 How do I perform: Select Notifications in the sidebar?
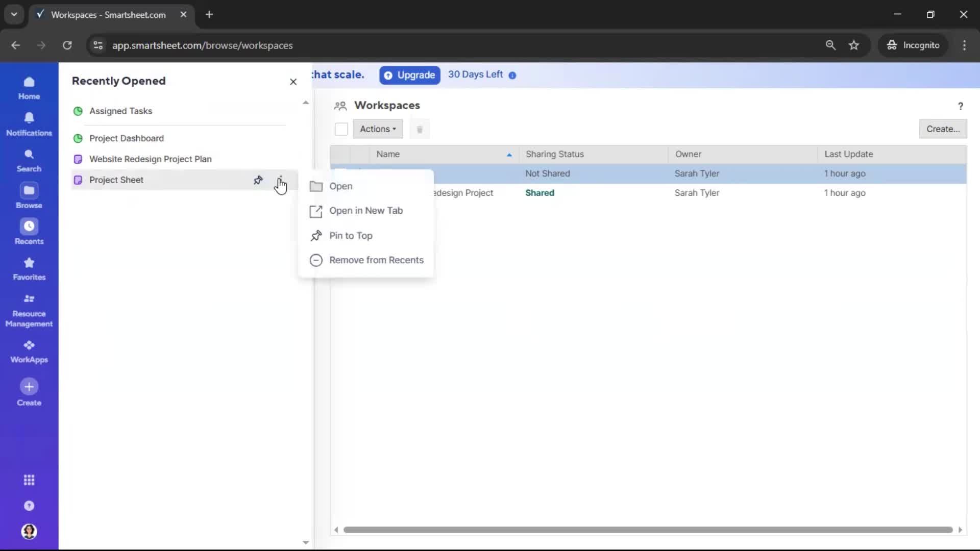pos(29,123)
